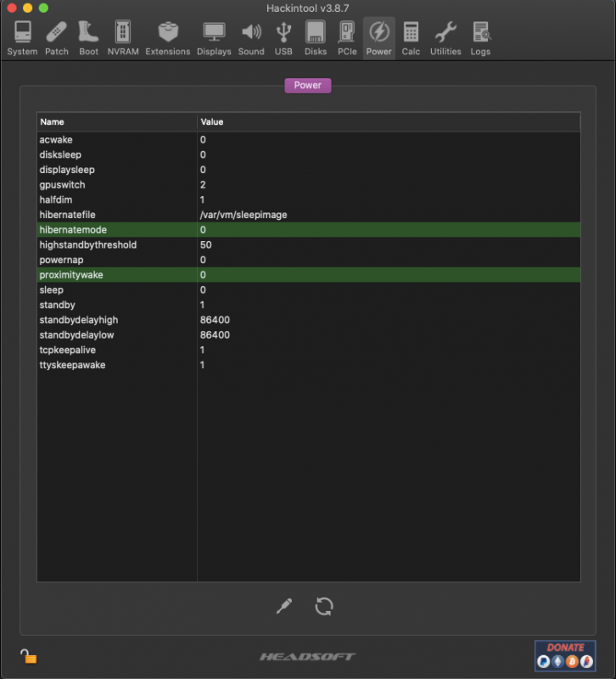Open the NVRAM section

pyautogui.click(x=123, y=38)
